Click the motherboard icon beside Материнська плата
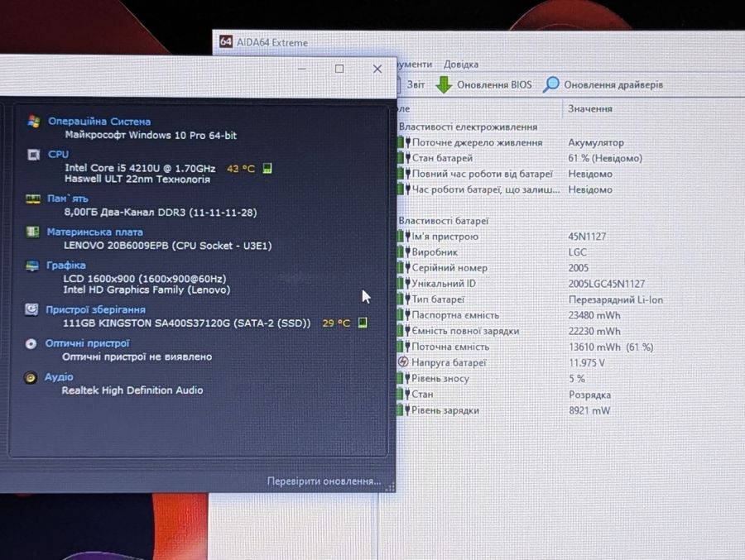 click(x=32, y=232)
